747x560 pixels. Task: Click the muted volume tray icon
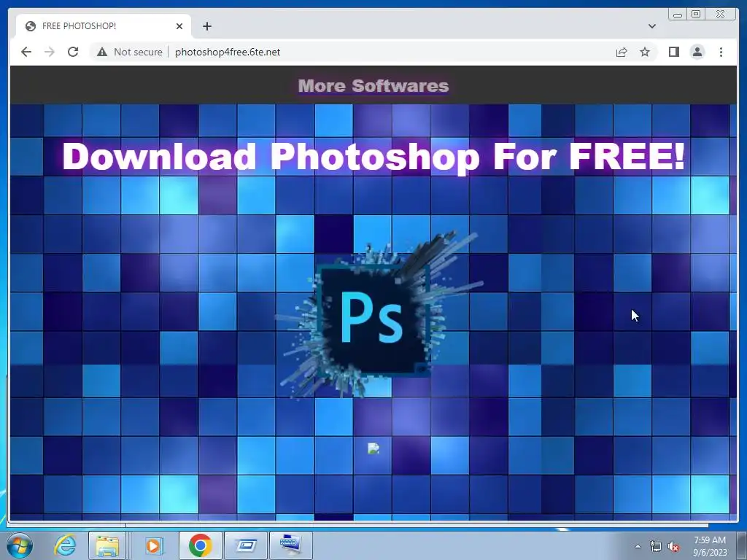coord(673,546)
